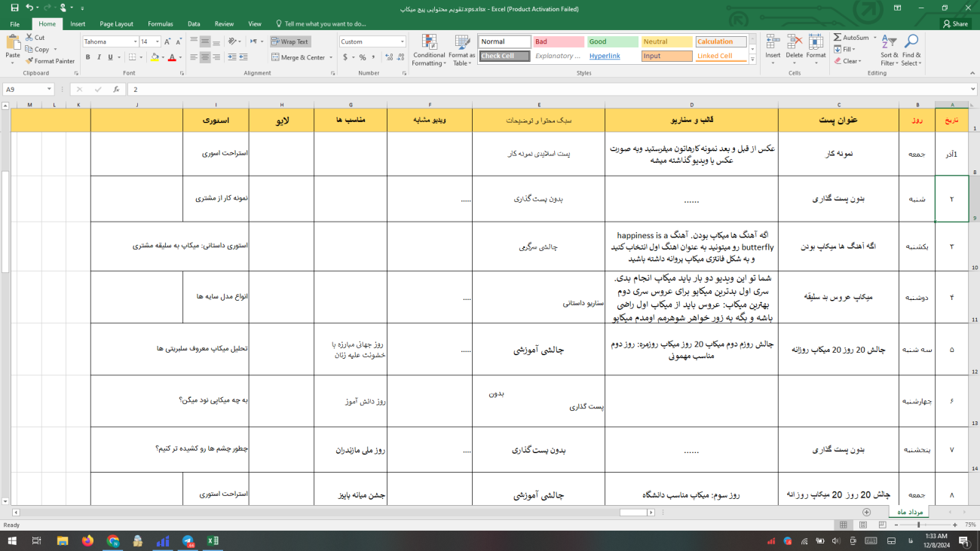Open the Merge & Center dropdown arrow
This screenshot has height=551, width=980.
click(329, 57)
